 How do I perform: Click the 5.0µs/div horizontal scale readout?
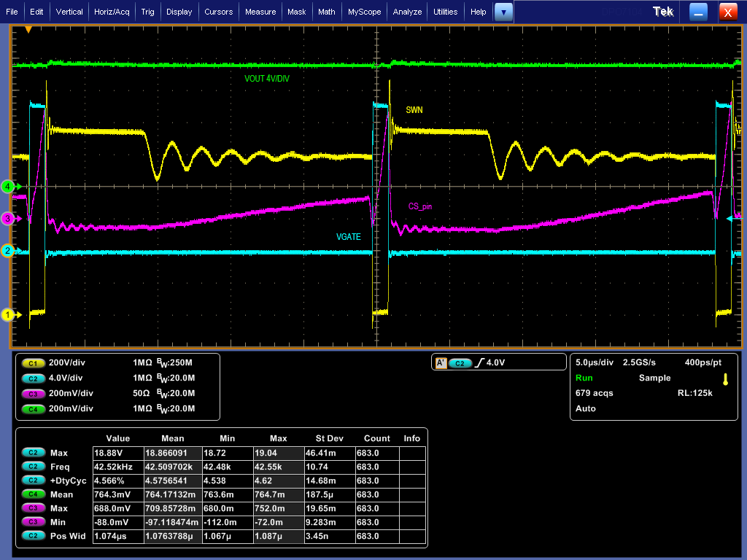coord(594,362)
